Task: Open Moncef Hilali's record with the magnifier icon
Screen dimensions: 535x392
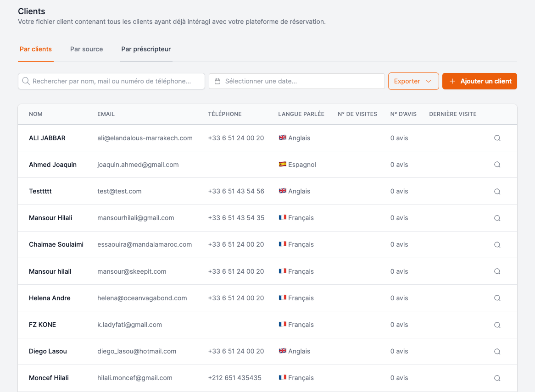Action: pos(497,378)
